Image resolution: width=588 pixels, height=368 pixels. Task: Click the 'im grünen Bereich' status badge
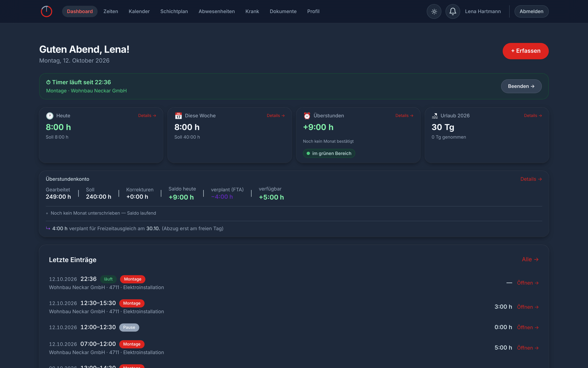coord(329,153)
